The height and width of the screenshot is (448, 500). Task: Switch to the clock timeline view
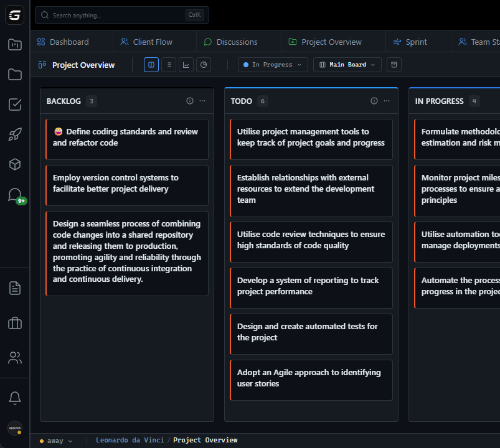pos(203,64)
